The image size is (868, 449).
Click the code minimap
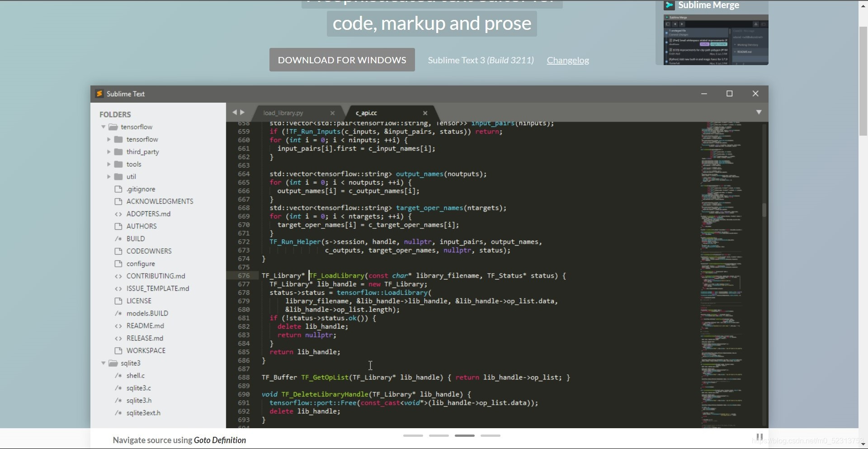click(721, 274)
